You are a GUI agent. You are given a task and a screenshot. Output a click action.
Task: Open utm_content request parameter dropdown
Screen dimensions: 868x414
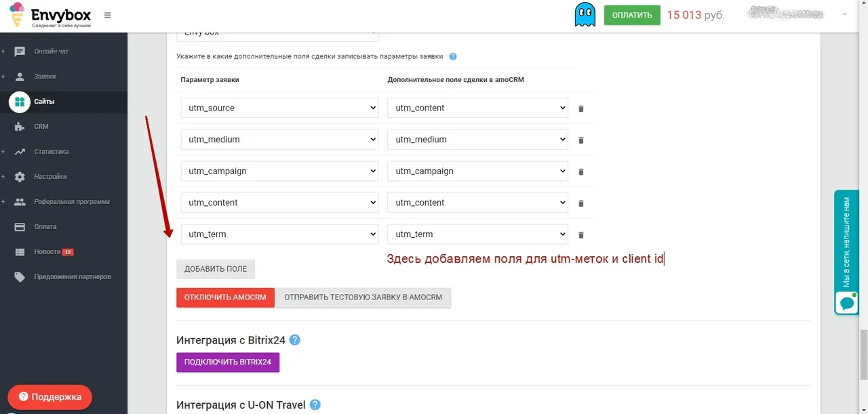click(279, 203)
